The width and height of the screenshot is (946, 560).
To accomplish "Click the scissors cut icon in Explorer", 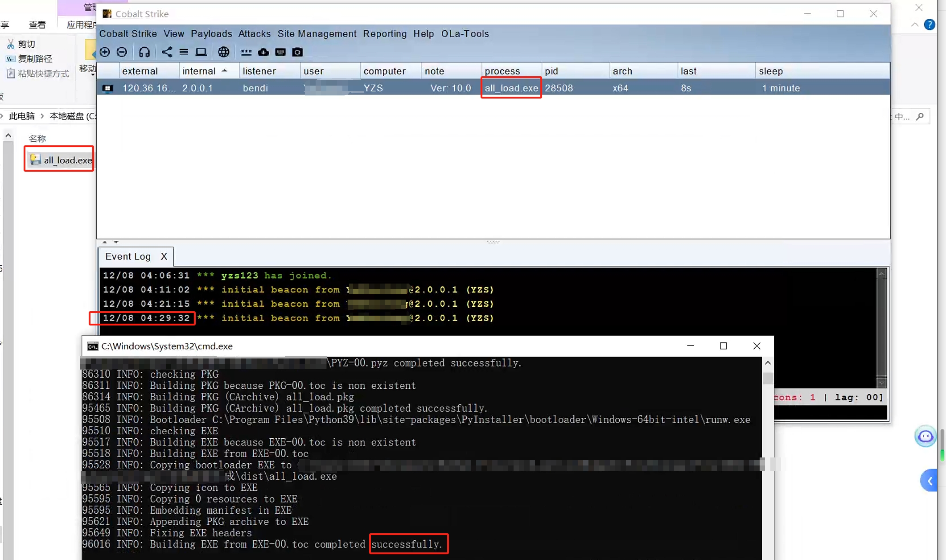I will pyautogui.click(x=11, y=44).
